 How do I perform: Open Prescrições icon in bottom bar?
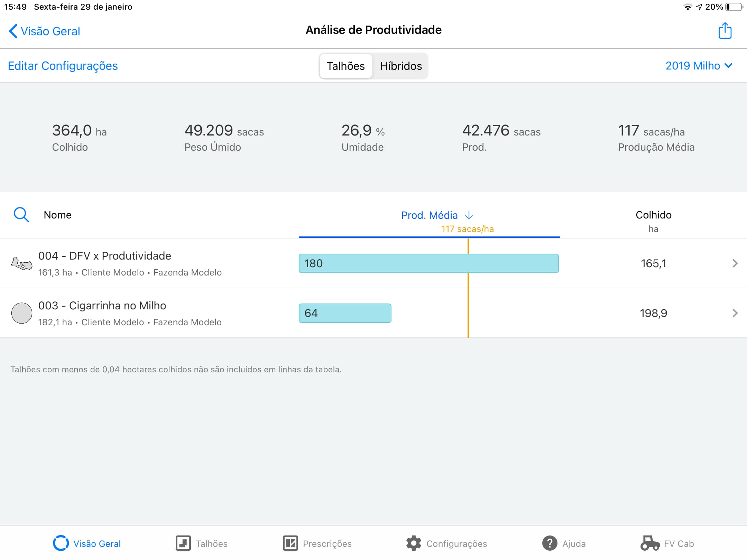click(290, 543)
